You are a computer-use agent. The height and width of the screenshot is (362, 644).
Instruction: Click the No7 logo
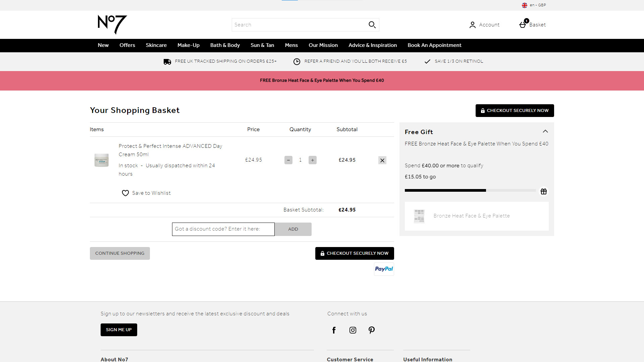(x=112, y=24)
